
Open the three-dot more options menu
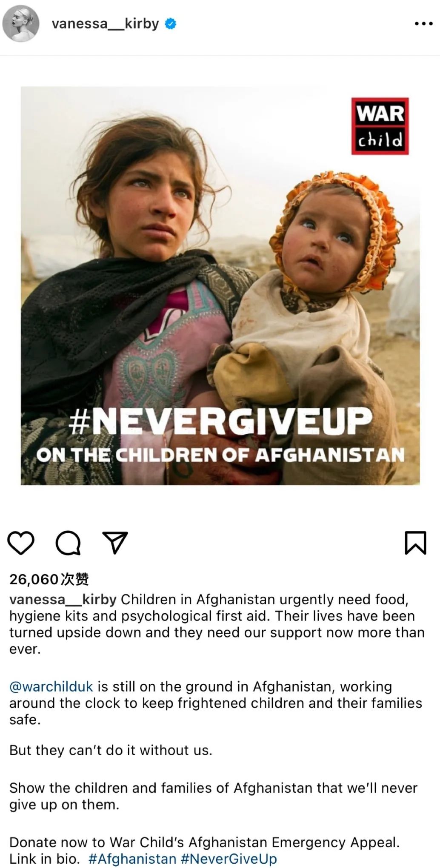[423, 24]
